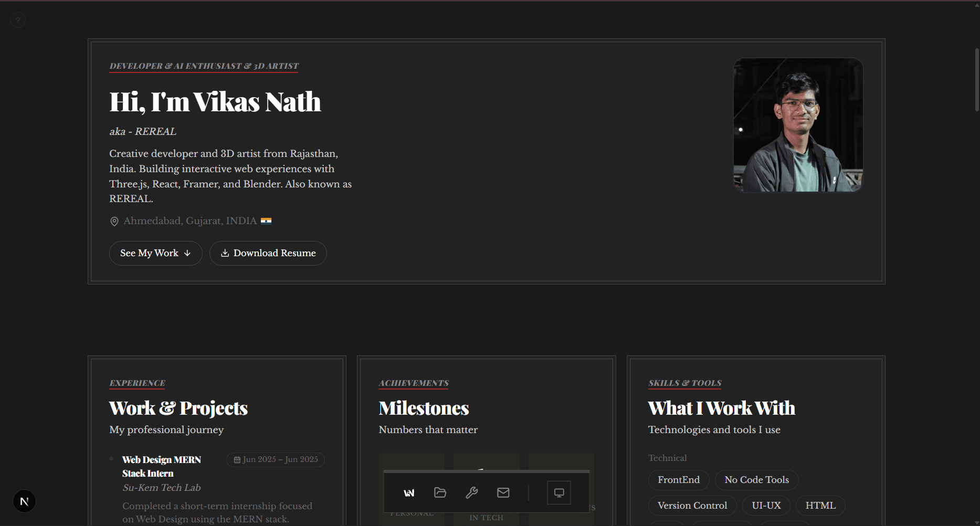
Task: Toggle the FrontEnd skill tag
Action: (x=678, y=480)
